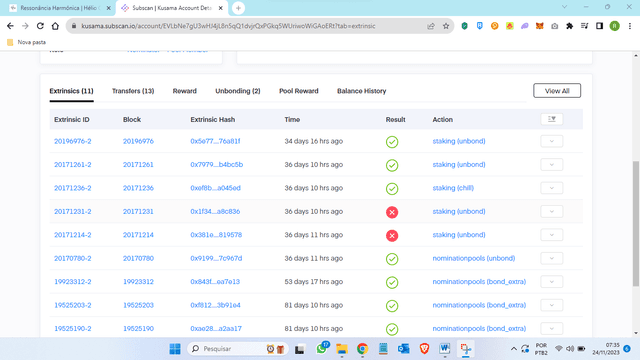The width and height of the screenshot is (640, 360).
Task: Open the staking (chill) action link
Action: click(453, 188)
